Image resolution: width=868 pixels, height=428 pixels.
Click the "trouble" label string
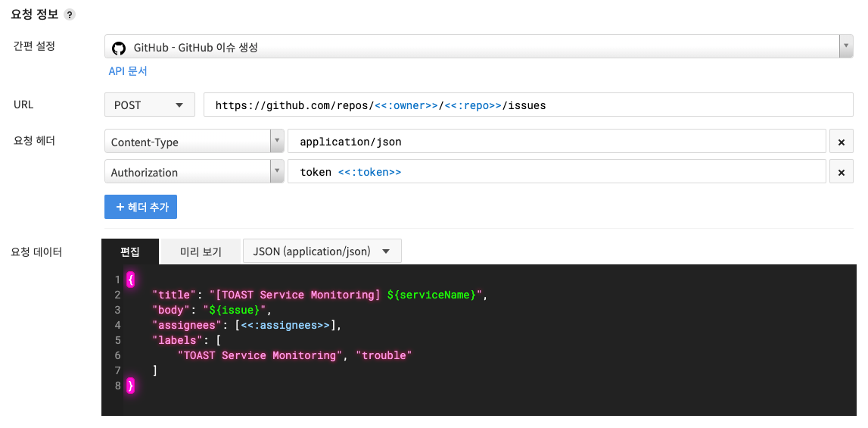coord(384,355)
